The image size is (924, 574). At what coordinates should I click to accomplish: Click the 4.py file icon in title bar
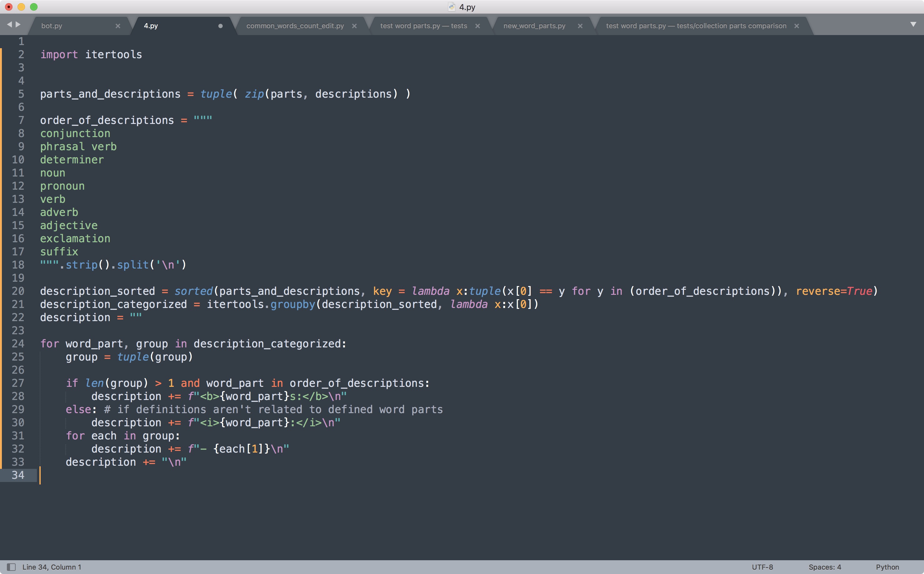pyautogui.click(x=451, y=7)
